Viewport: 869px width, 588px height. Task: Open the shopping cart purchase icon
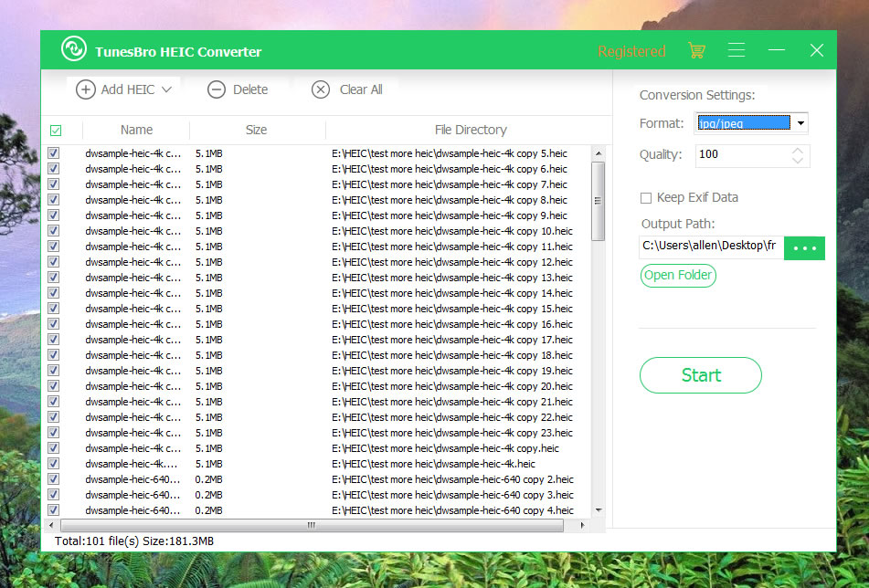click(696, 50)
